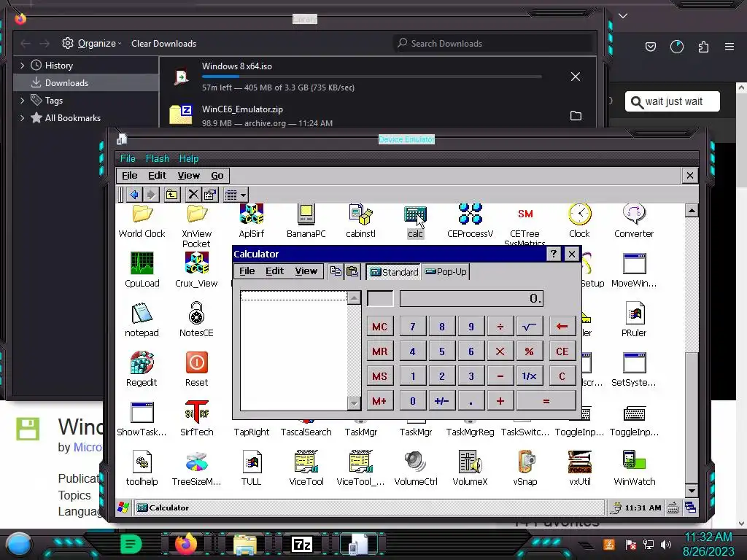Click the calculator square root key

coord(530,327)
